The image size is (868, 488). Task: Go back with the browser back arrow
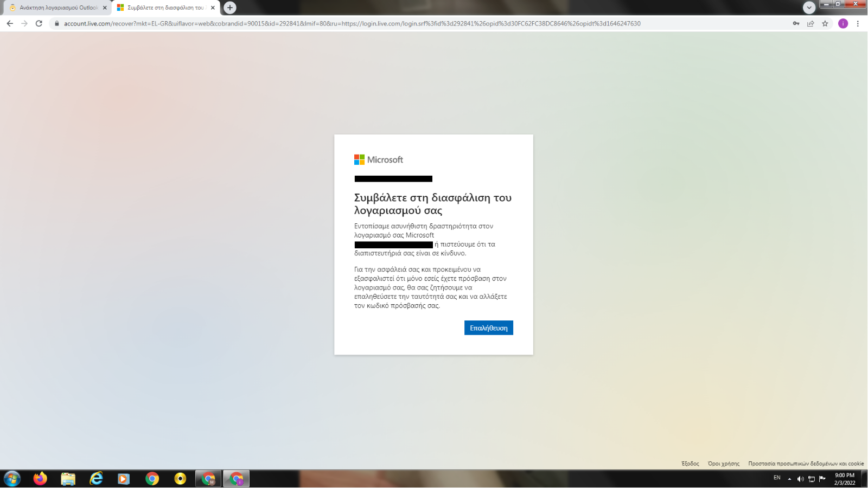click(10, 23)
